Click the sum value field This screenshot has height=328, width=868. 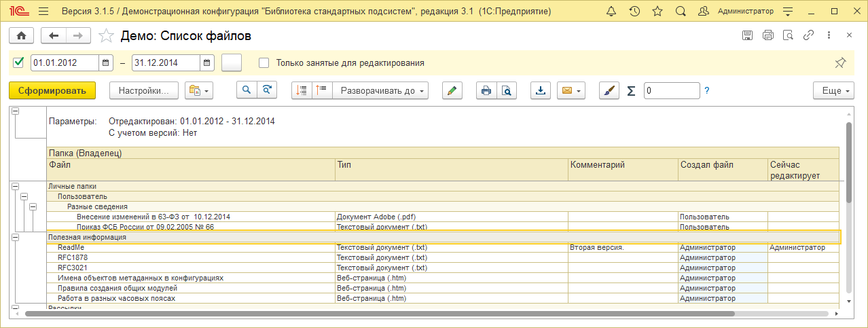click(x=672, y=90)
